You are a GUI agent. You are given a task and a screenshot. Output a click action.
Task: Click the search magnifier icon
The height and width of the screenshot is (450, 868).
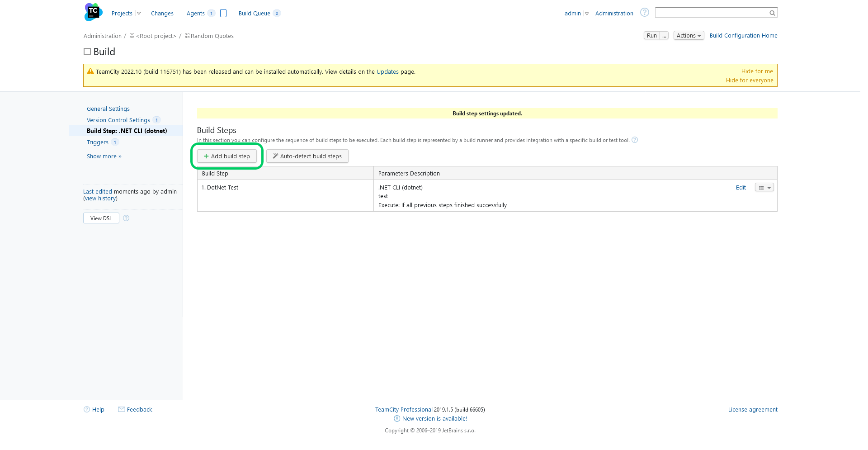(x=773, y=13)
